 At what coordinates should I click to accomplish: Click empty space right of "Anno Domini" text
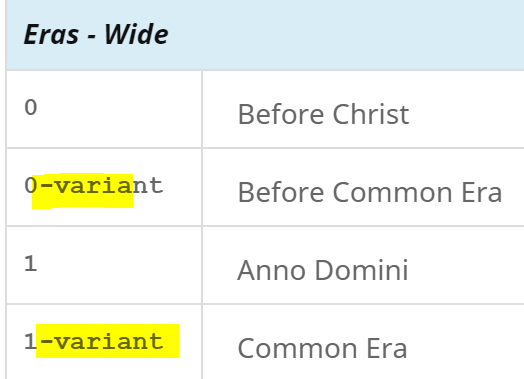(x=468, y=270)
